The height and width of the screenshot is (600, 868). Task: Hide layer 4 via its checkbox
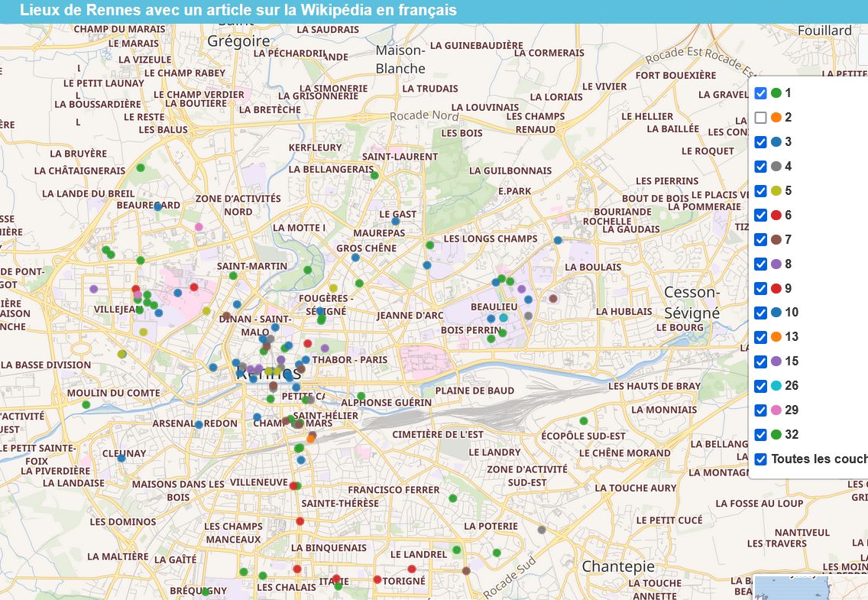[760, 166]
